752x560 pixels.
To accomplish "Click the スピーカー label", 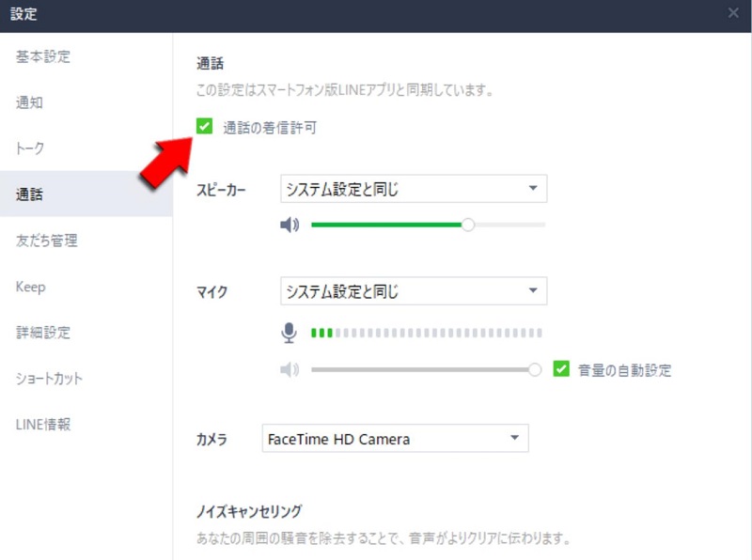I will pyautogui.click(x=221, y=190).
